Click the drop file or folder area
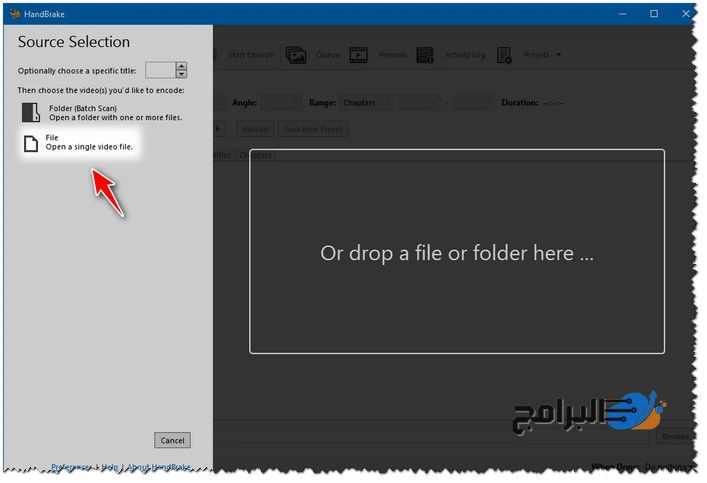The height and width of the screenshot is (483, 707). (457, 252)
